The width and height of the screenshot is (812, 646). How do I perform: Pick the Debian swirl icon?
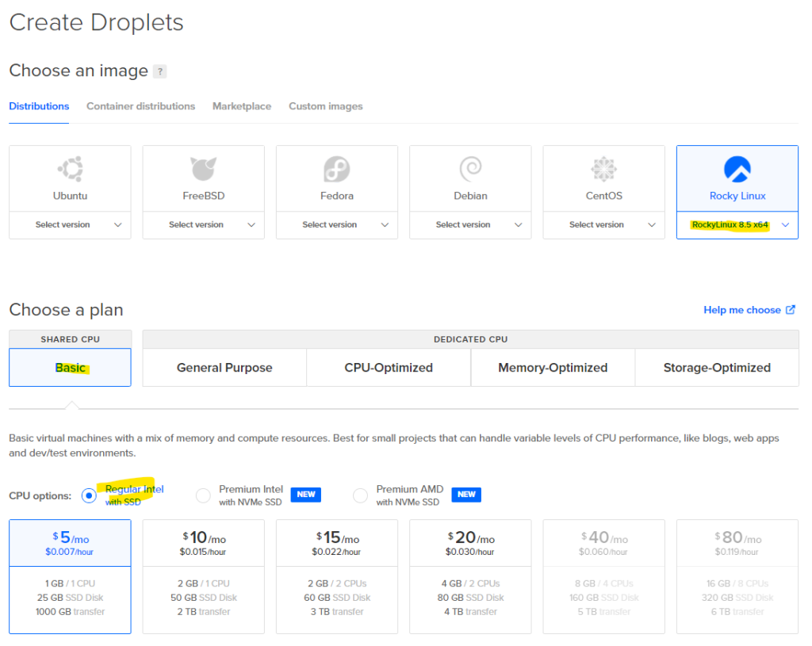point(470,169)
